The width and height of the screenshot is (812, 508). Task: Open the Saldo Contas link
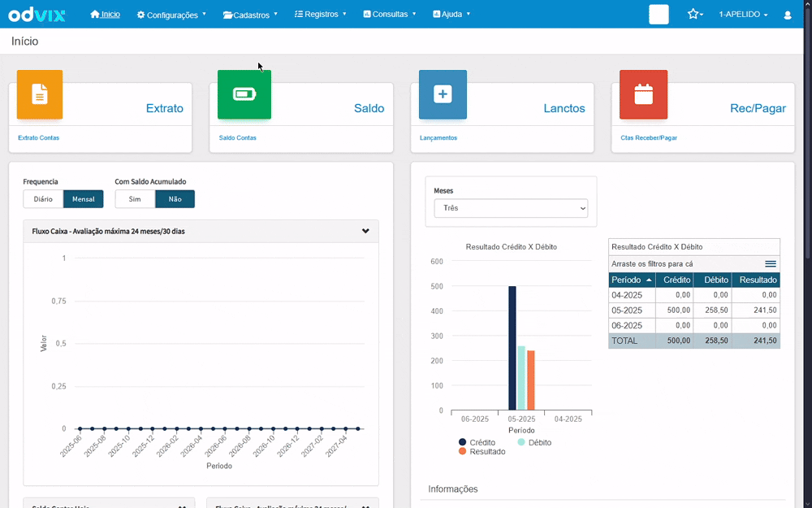(x=238, y=138)
